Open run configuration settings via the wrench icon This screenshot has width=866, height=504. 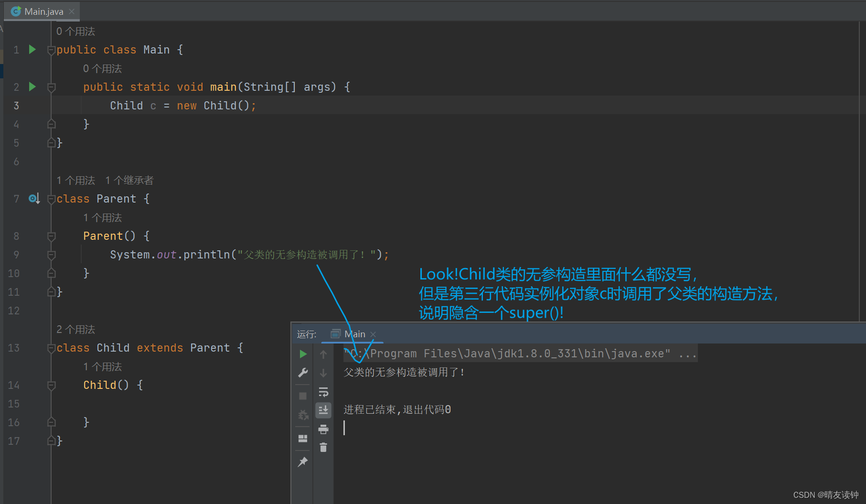[302, 373]
